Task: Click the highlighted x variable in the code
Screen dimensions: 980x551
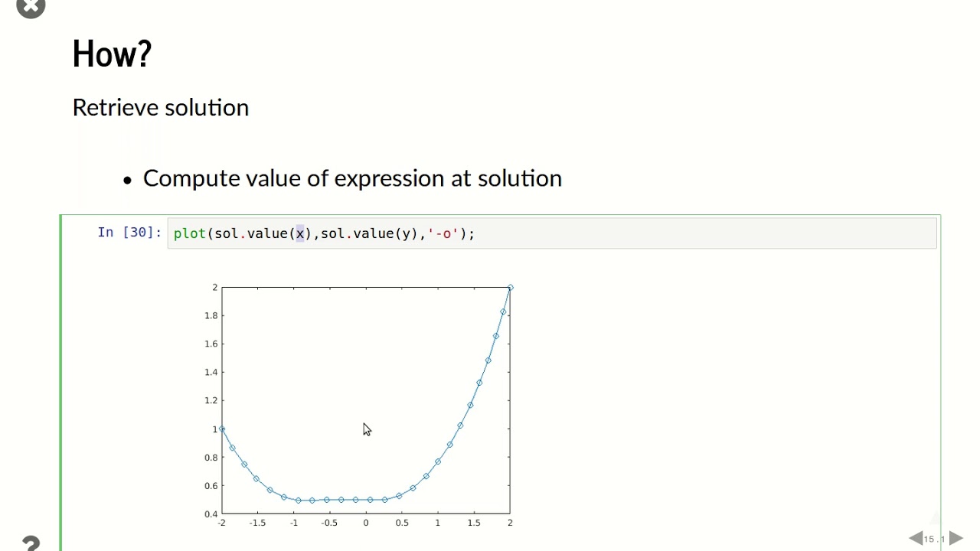Action: coord(300,233)
